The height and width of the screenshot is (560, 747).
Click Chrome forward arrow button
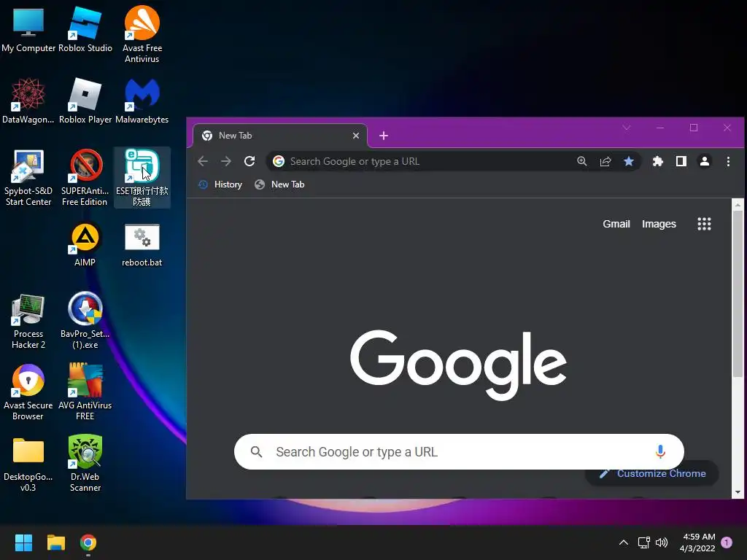[x=226, y=161]
